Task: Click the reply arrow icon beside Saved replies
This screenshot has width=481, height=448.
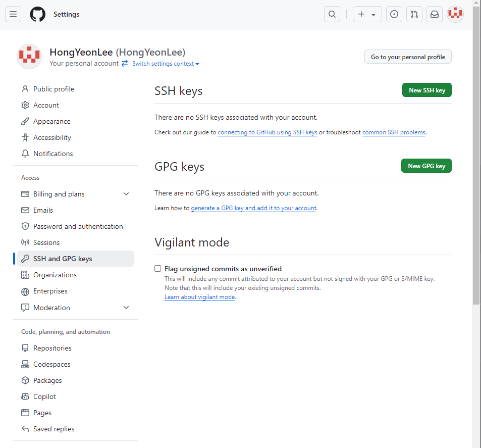Action: point(25,429)
